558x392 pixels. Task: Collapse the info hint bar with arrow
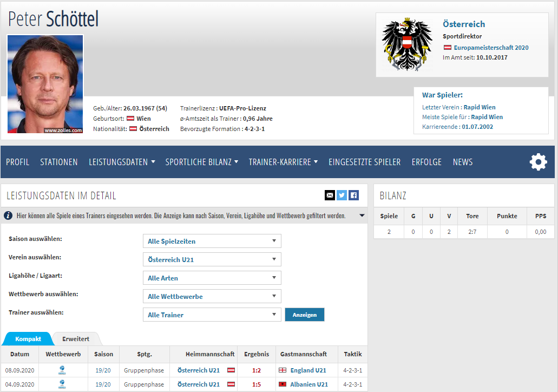pos(362,215)
